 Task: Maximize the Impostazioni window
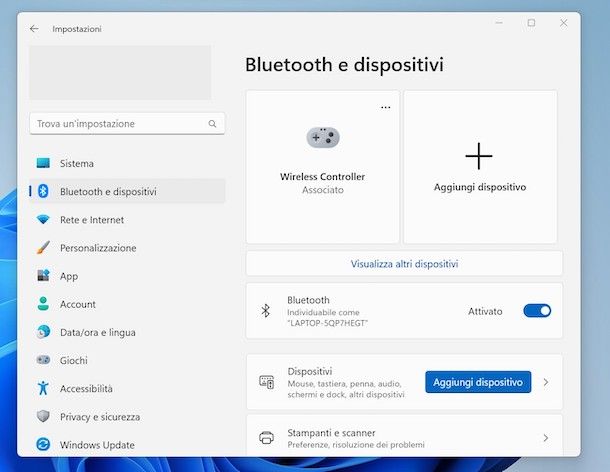(x=531, y=23)
